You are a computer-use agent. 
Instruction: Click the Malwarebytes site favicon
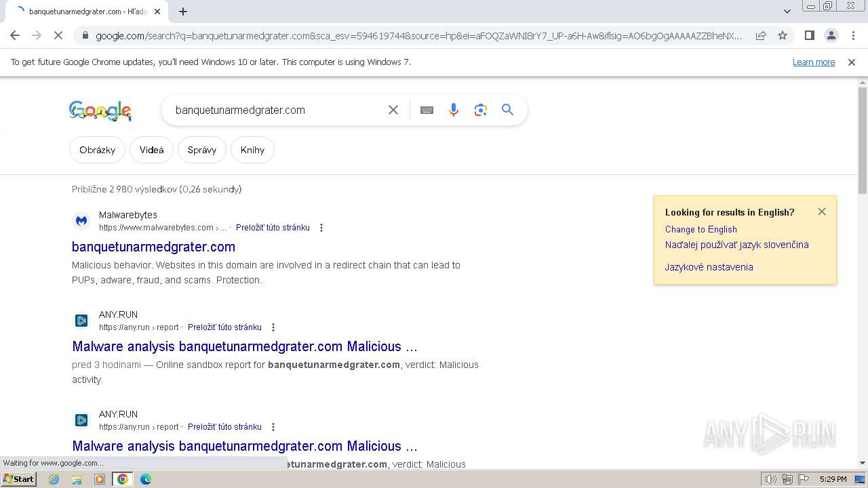(81, 221)
